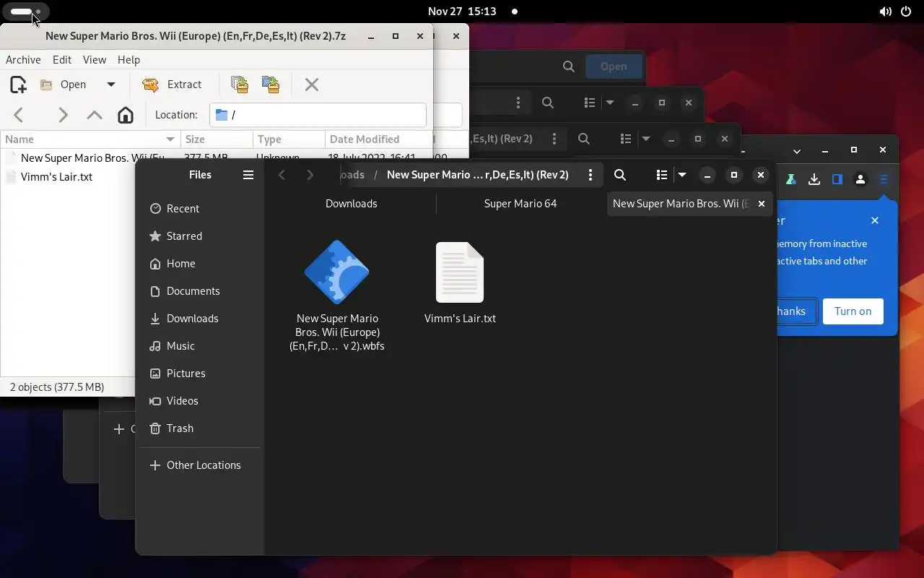Sort archive contents by the Type column
This screenshot has height=578, width=924.
click(x=289, y=139)
